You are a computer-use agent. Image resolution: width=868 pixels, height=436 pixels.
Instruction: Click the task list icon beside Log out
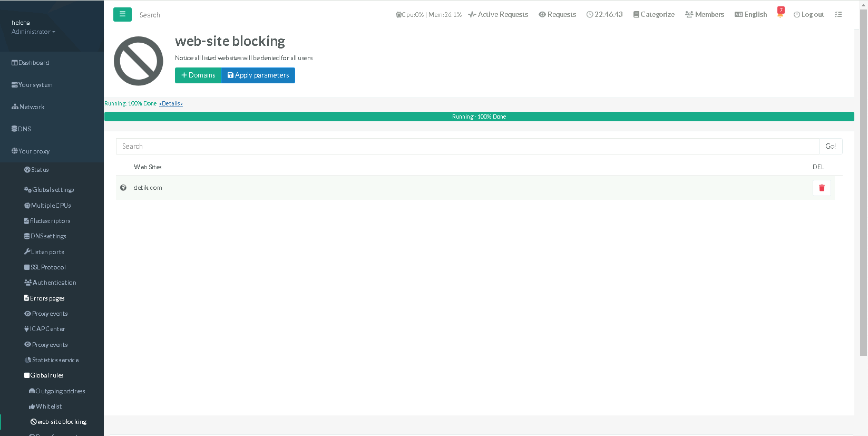click(x=838, y=15)
